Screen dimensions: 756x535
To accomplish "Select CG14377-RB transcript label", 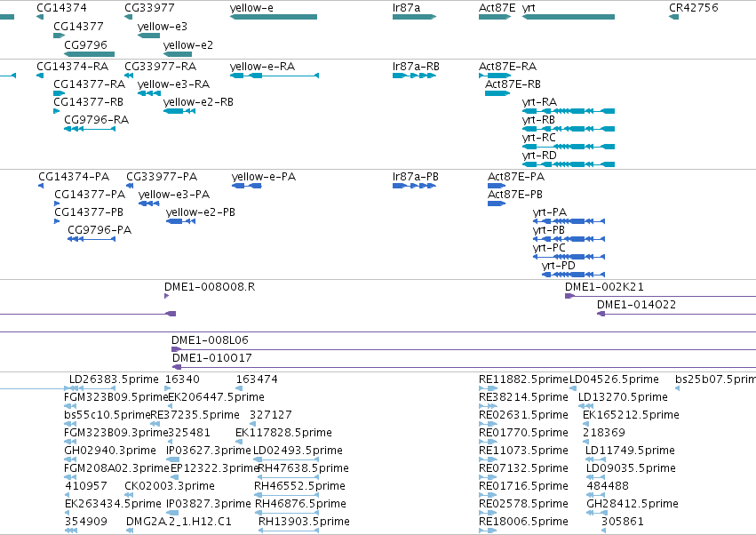I will click(x=88, y=102).
